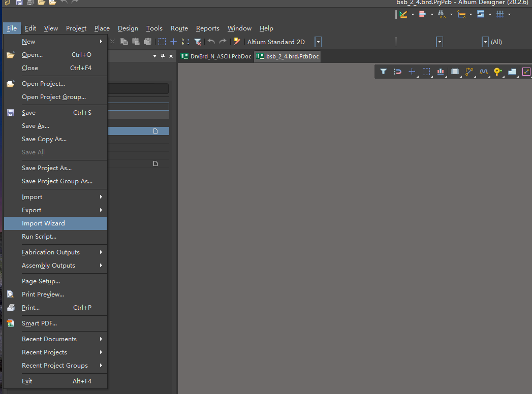The image size is (532, 394).
Task: Open the Edit menu
Action: coord(30,28)
